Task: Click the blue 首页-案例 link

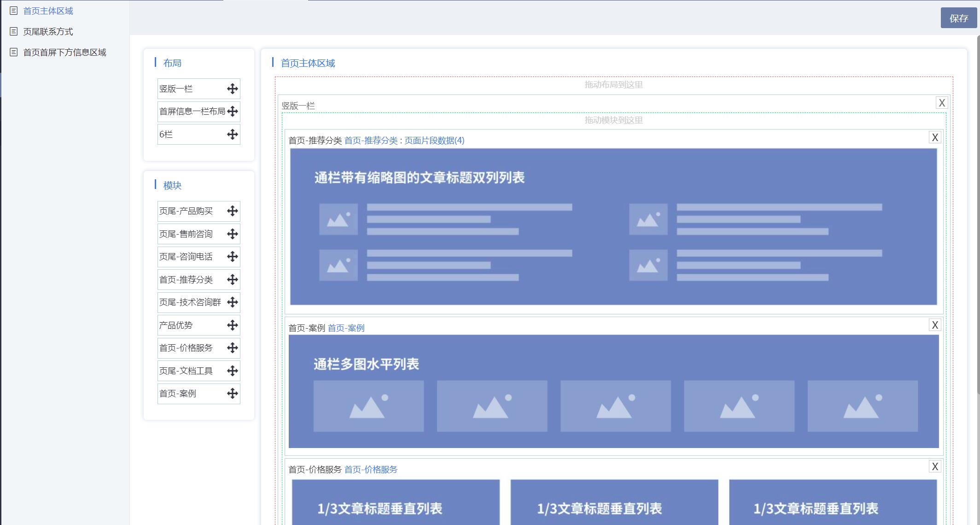Action: (346, 328)
